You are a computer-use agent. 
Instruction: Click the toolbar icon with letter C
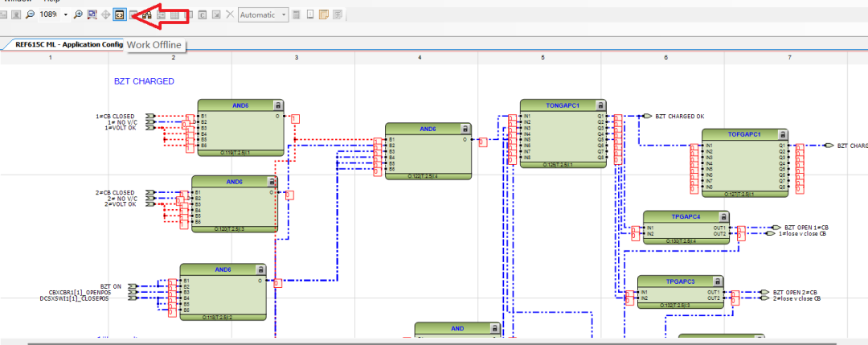[x=203, y=15]
